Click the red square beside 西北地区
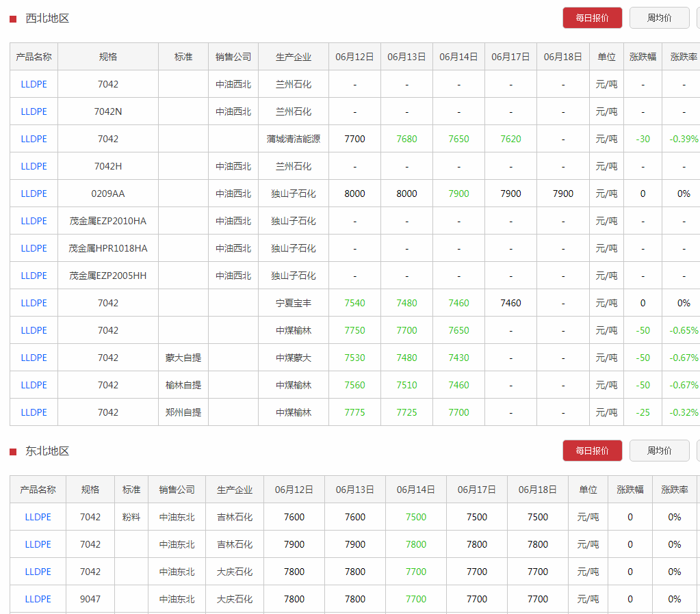 point(13,18)
